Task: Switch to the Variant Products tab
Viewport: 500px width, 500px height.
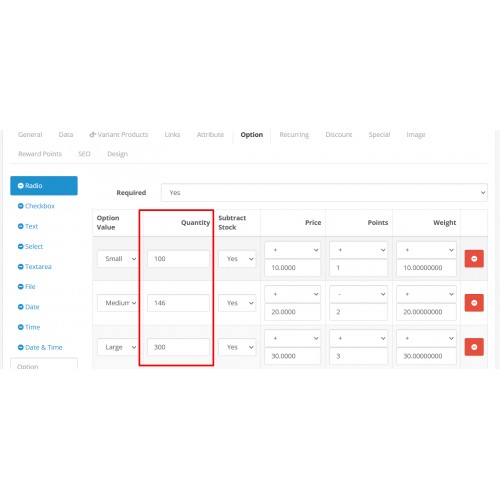Action: [119, 135]
